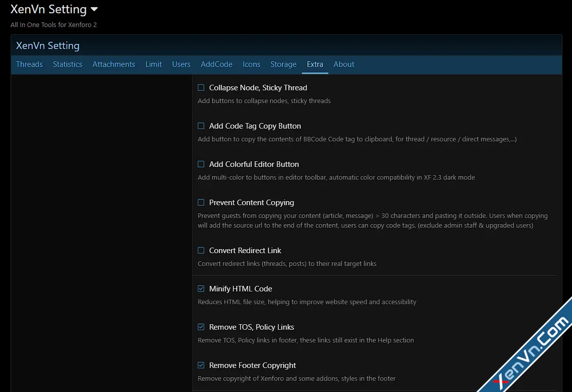The height and width of the screenshot is (392, 572).
Task: Open the XenVn Setting title dropdown arrow
Action: pos(94,9)
